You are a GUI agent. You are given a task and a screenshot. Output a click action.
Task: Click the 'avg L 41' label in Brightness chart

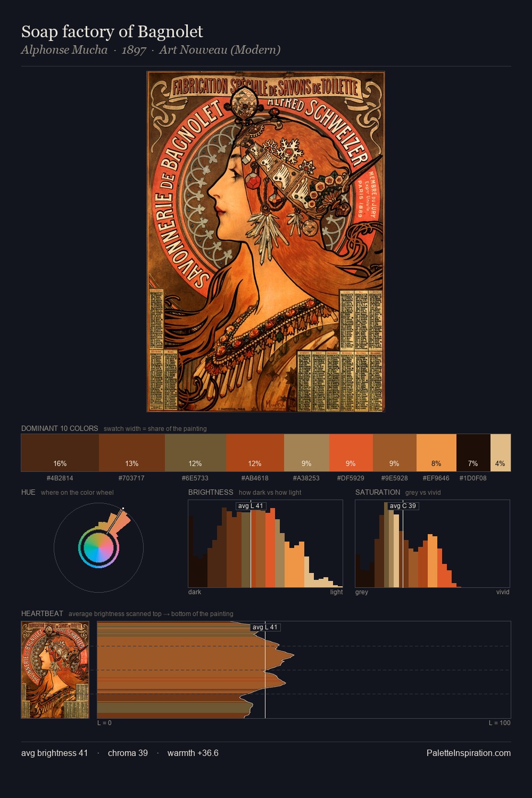click(251, 506)
